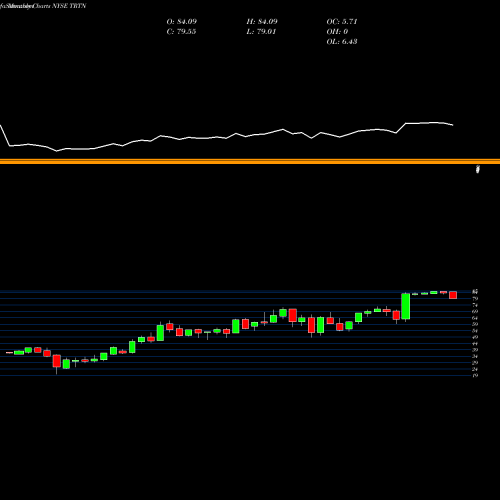500x500 pixels.
Task: Click the 34 price axis label
Action: pos(475,356)
